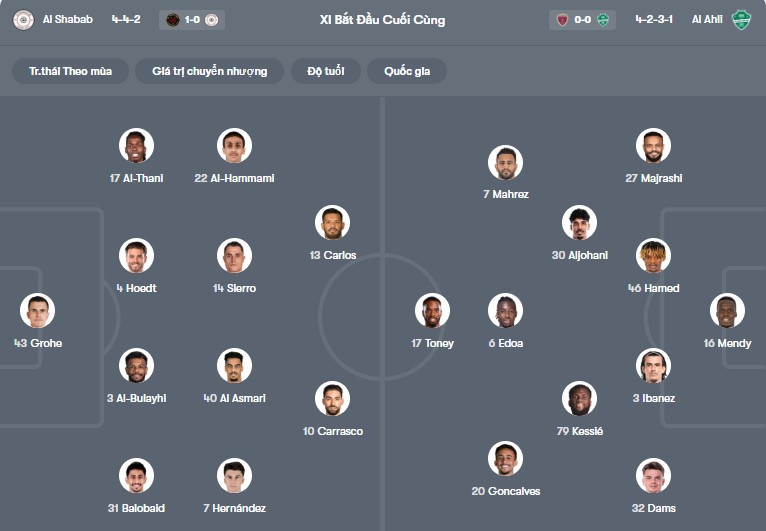Screen dimensions: 766x531
Task: Select Carrasco's player avatar
Action: (333, 399)
